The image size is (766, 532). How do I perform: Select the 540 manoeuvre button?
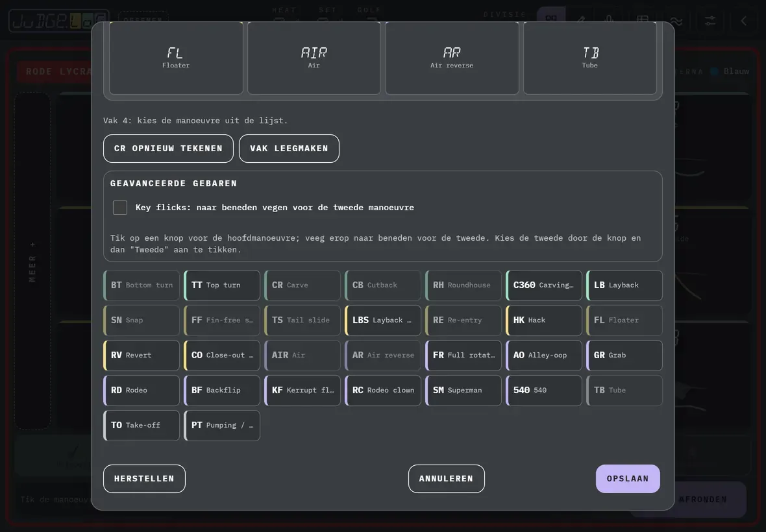click(544, 391)
